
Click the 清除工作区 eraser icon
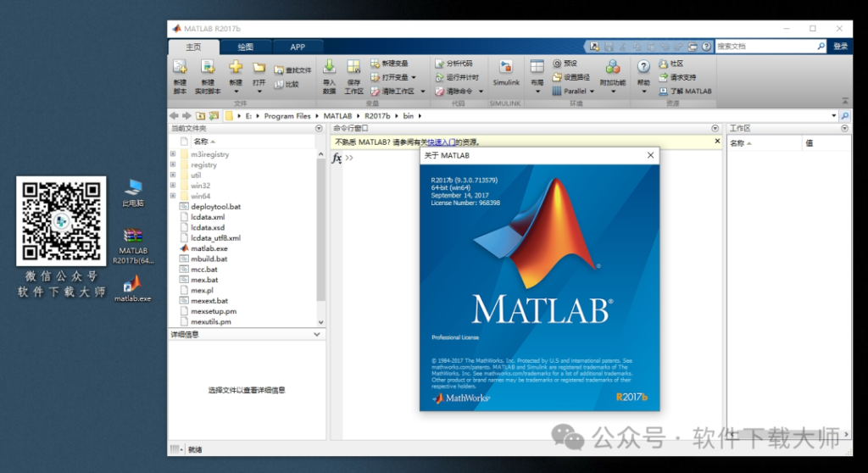pyautogui.click(x=376, y=92)
